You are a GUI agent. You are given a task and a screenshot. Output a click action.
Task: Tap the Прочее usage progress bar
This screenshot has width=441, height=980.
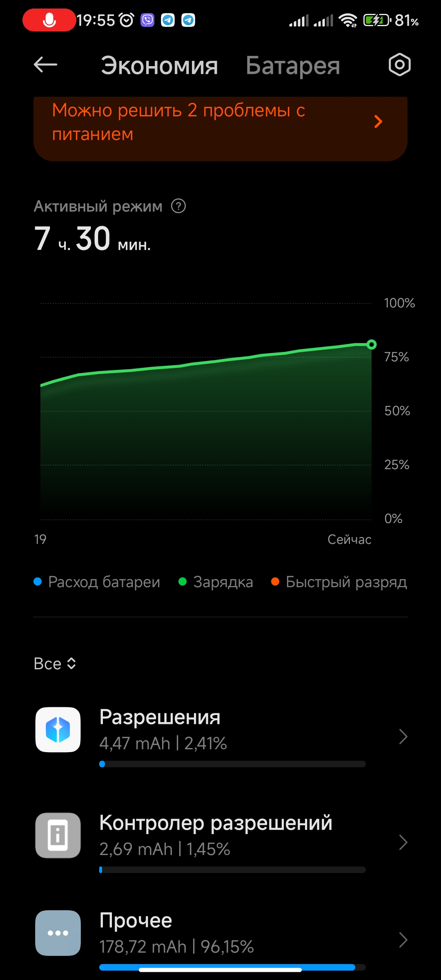232,967
